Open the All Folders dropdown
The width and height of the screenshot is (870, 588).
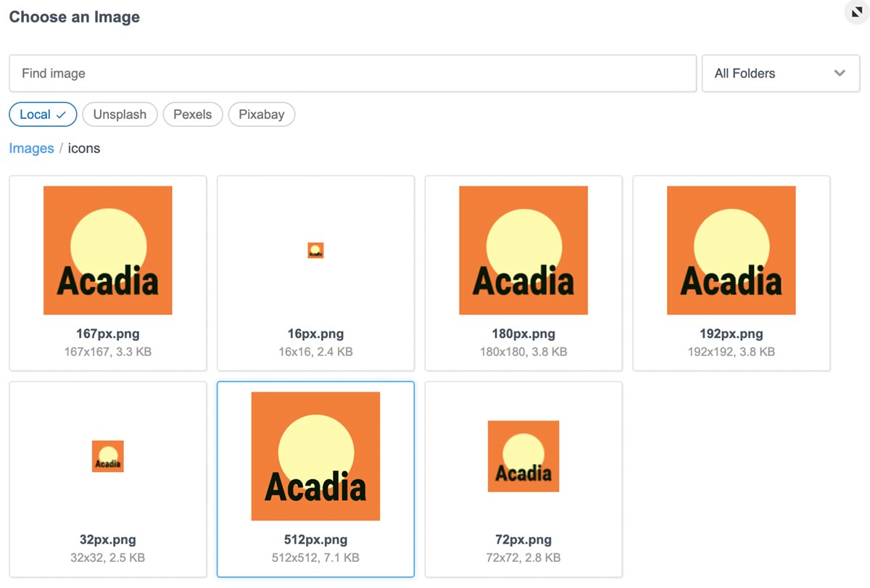click(781, 73)
